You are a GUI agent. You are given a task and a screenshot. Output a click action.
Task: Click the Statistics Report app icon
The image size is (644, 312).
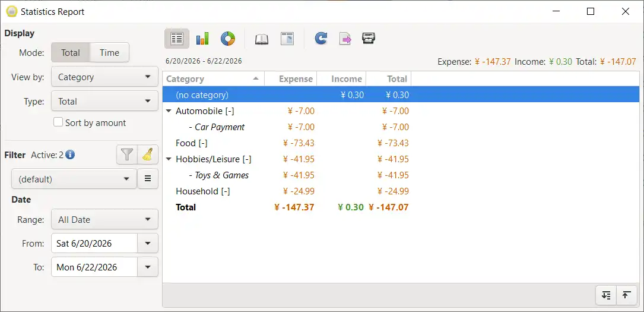pyautogui.click(x=12, y=11)
